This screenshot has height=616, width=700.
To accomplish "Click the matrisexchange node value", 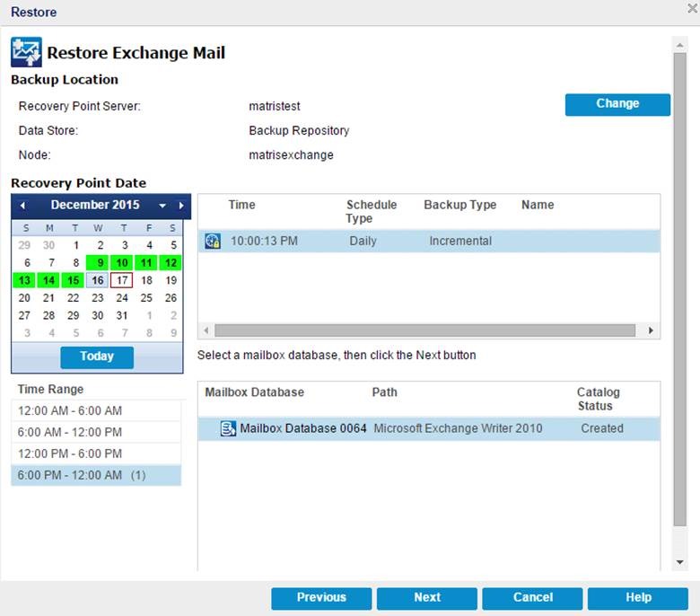I will [291, 155].
